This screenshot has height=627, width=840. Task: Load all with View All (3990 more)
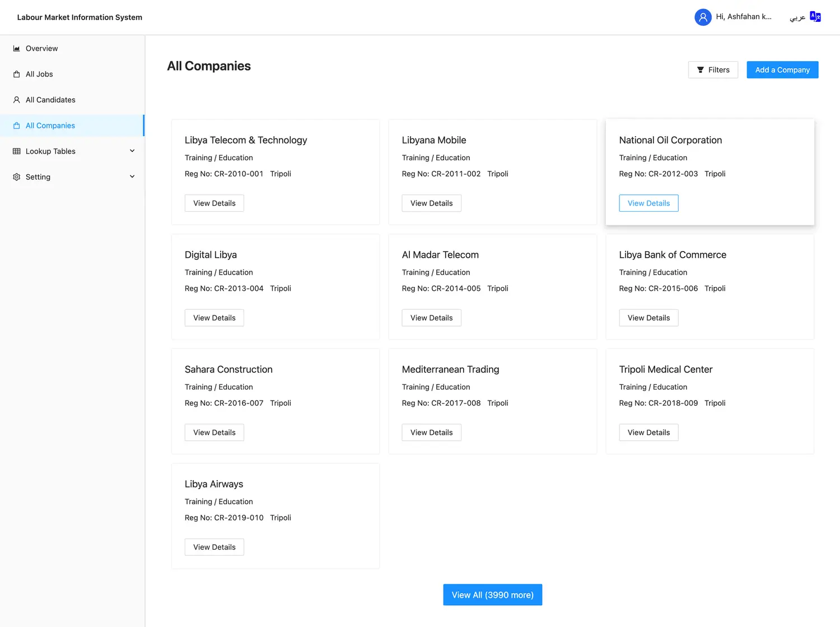click(x=492, y=595)
